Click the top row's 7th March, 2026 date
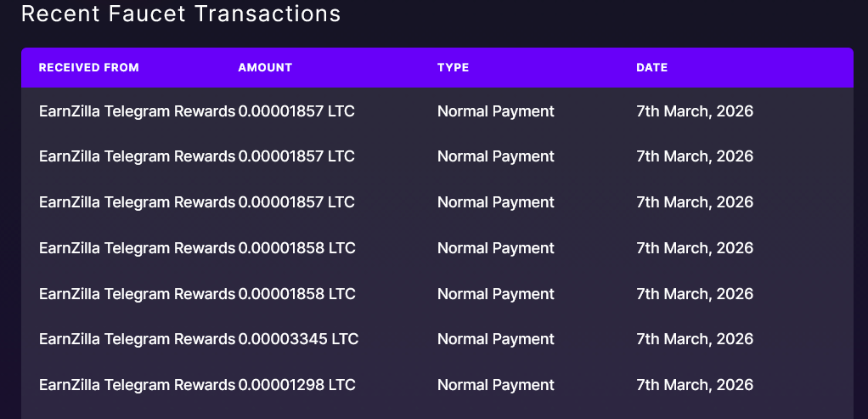Image resolution: width=868 pixels, height=419 pixels. pos(694,110)
